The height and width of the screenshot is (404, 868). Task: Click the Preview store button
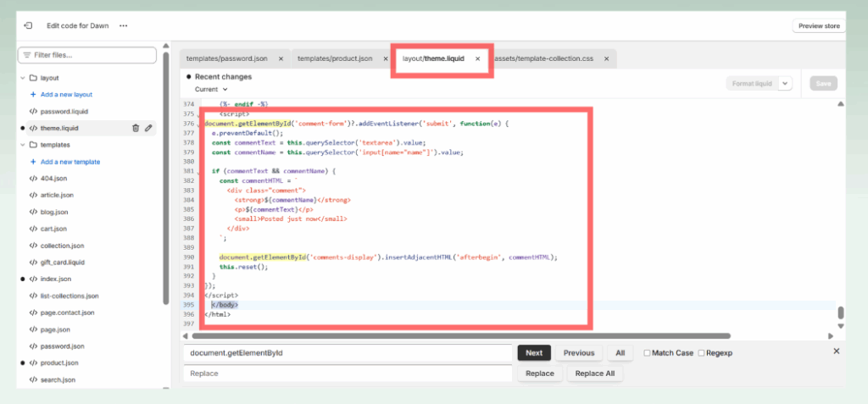pos(819,26)
